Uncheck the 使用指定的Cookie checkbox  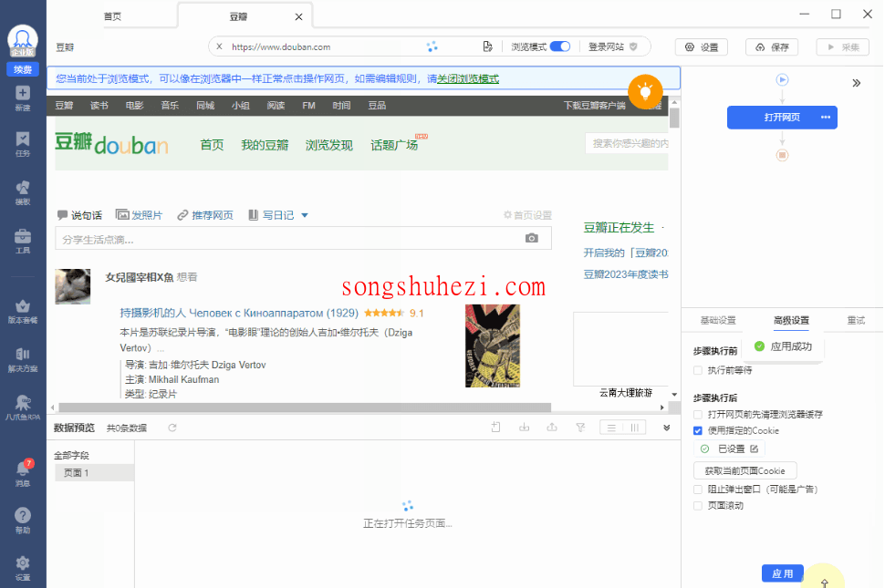click(x=698, y=430)
